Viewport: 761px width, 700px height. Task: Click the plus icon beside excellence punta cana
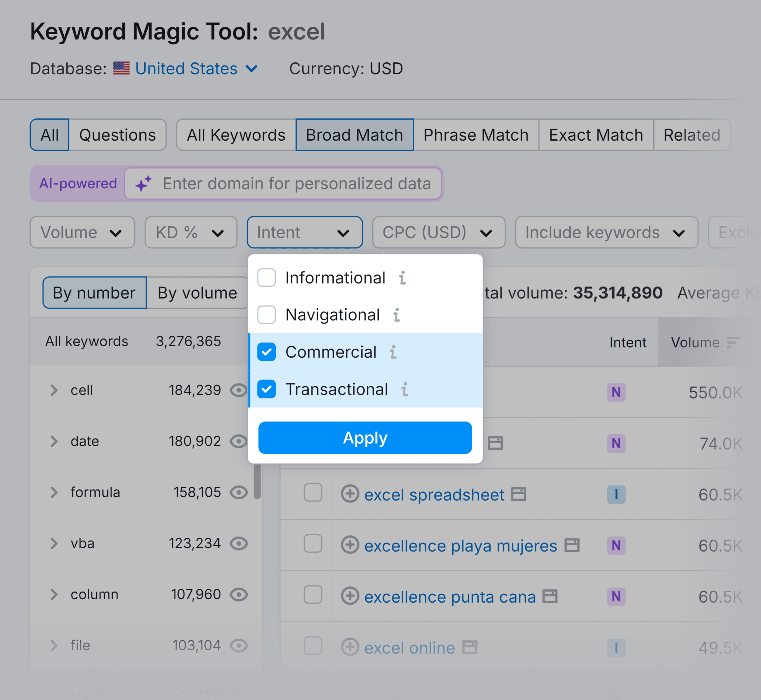coord(350,596)
